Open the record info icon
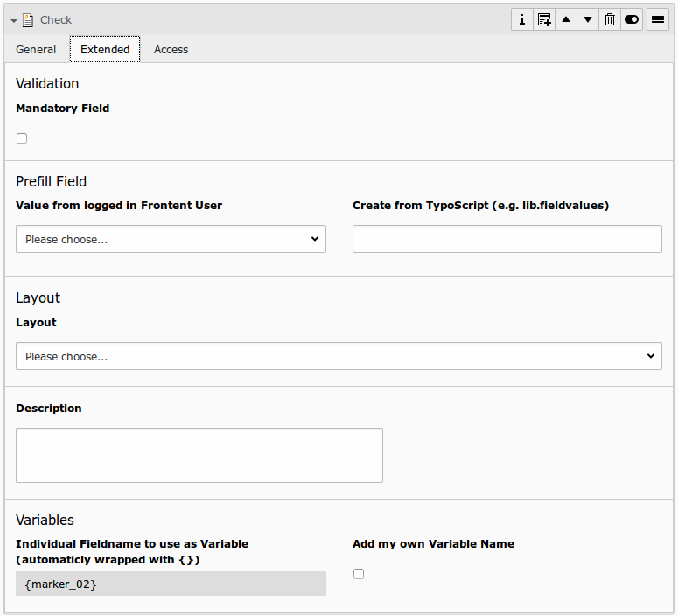The width and height of the screenshot is (678, 616). [x=522, y=19]
